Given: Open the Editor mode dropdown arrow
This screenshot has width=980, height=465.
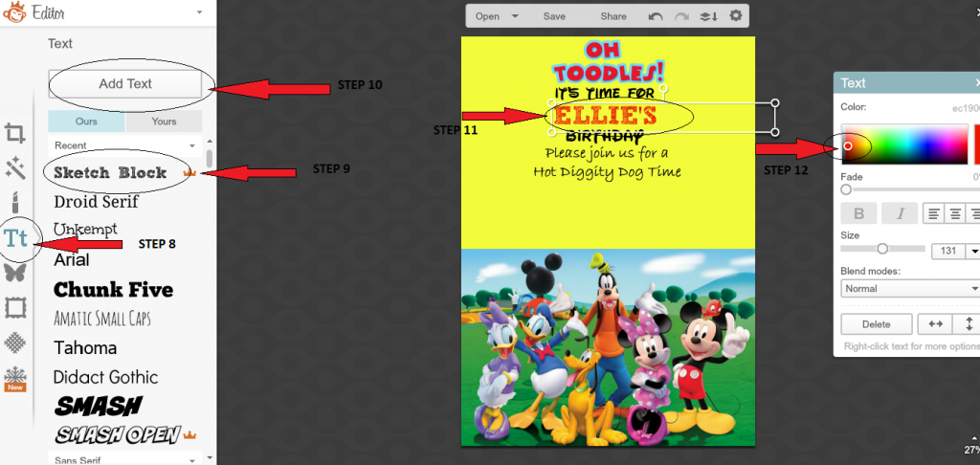Looking at the screenshot, I should [x=199, y=11].
